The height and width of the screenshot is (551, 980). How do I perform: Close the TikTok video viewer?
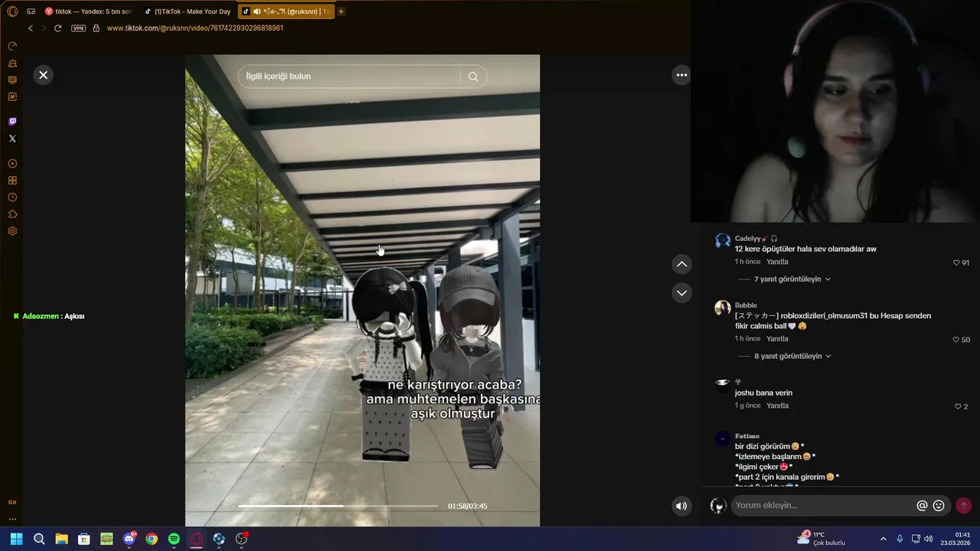(43, 75)
